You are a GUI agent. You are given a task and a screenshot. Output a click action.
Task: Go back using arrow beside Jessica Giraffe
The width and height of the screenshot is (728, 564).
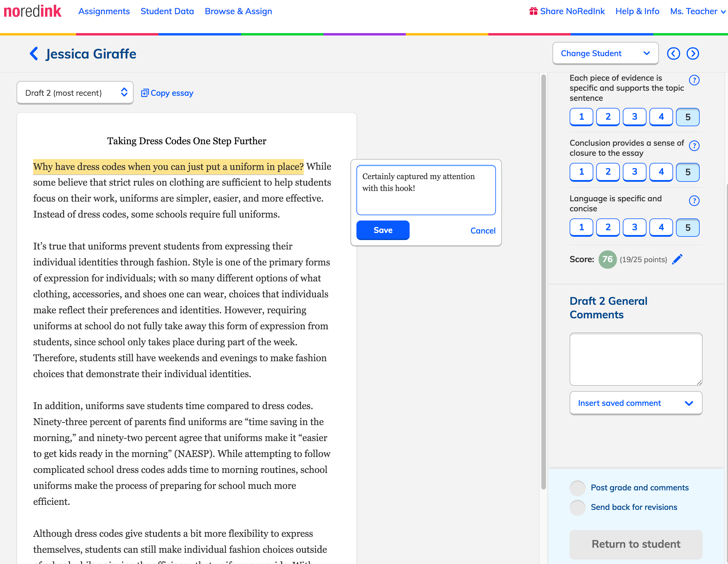(34, 54)
